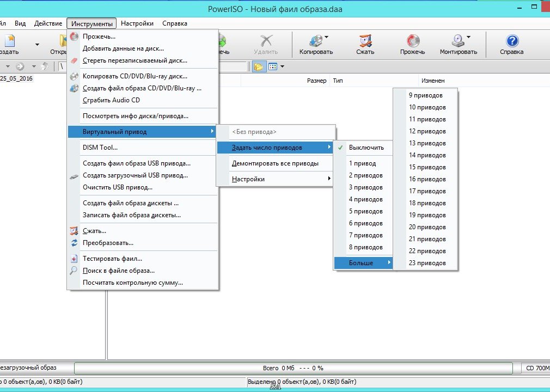Open the Настройки menu in the menu bar
Screen dimensions: 550x392
[137, 23]
